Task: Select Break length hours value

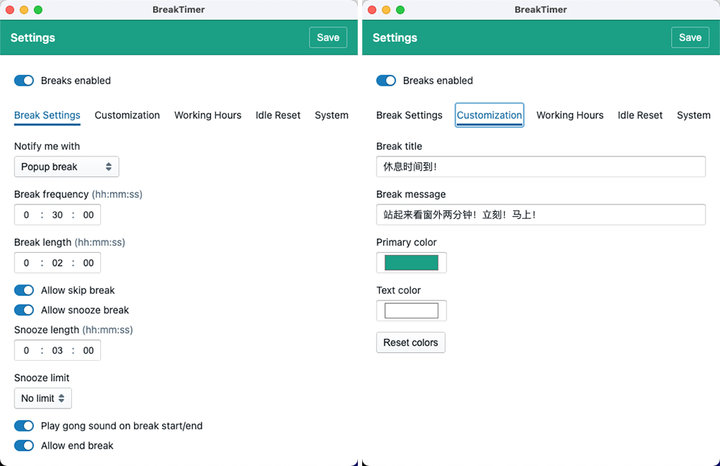Action: pos(26,263)
